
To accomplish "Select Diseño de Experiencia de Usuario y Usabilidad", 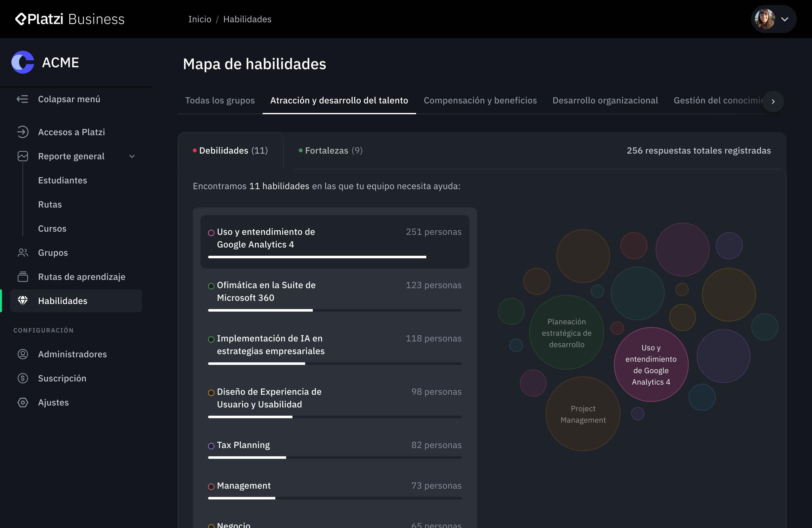I will pyautogui.click(x=335, y=401).
